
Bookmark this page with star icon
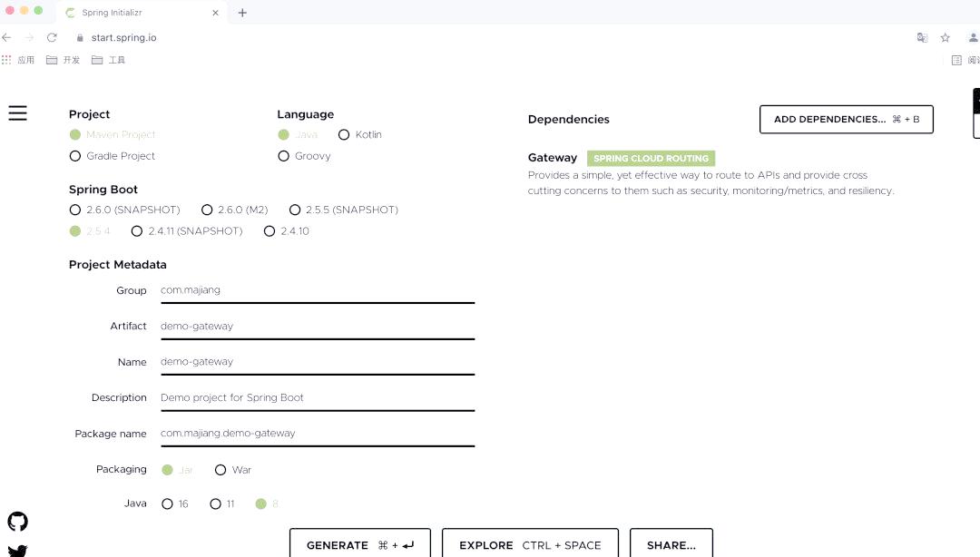tap(945, 37)
